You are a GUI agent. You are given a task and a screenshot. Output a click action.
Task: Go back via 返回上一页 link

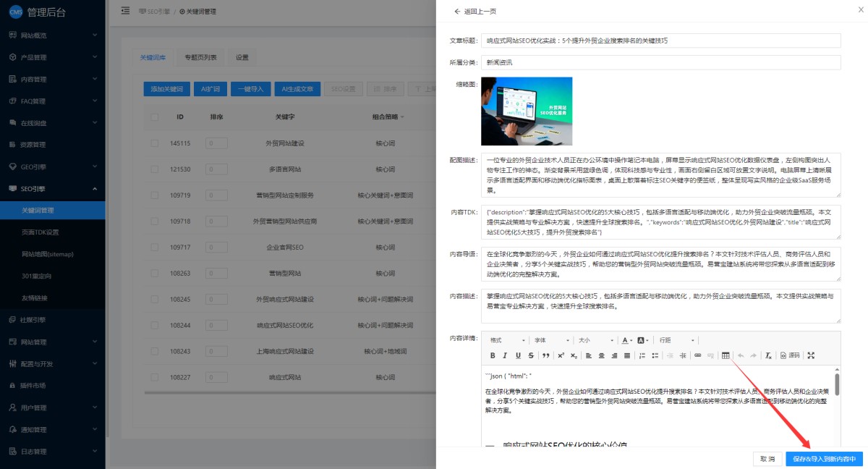coord(475,12)
